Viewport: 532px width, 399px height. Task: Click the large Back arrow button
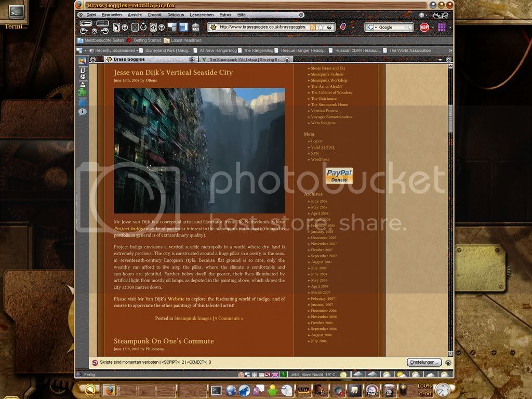click(86, 23)
